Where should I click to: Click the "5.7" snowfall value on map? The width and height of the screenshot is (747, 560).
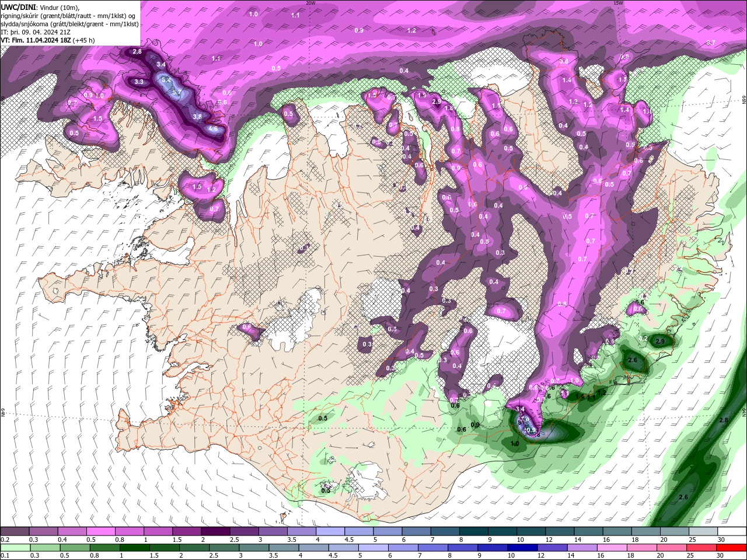178,93
